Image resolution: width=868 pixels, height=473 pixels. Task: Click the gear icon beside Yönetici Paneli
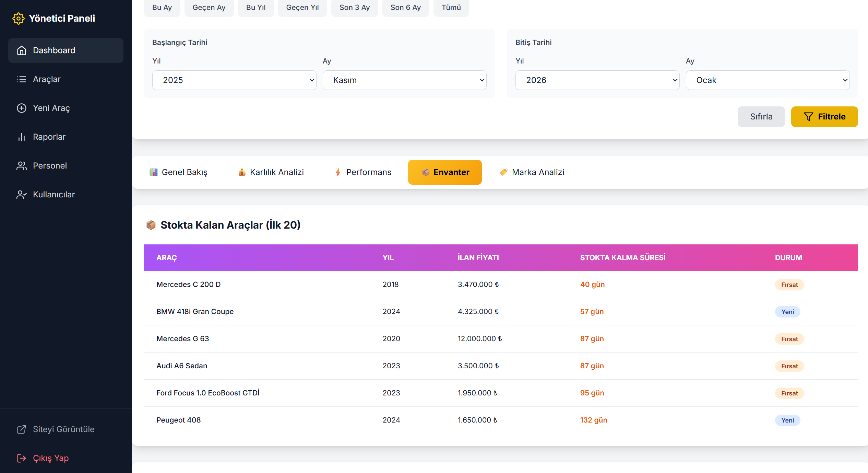point(18,19)
